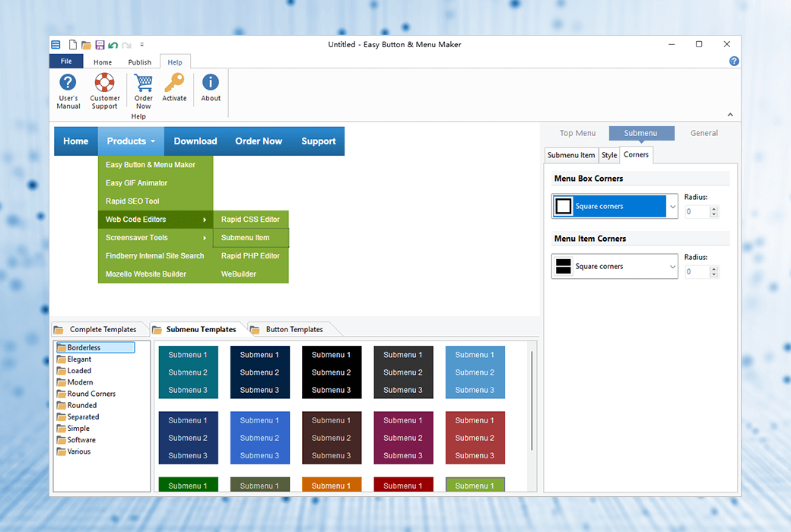Select the Rapid SEO Tool submenu item
Screen dimensions: 791x532
point(155,201)
